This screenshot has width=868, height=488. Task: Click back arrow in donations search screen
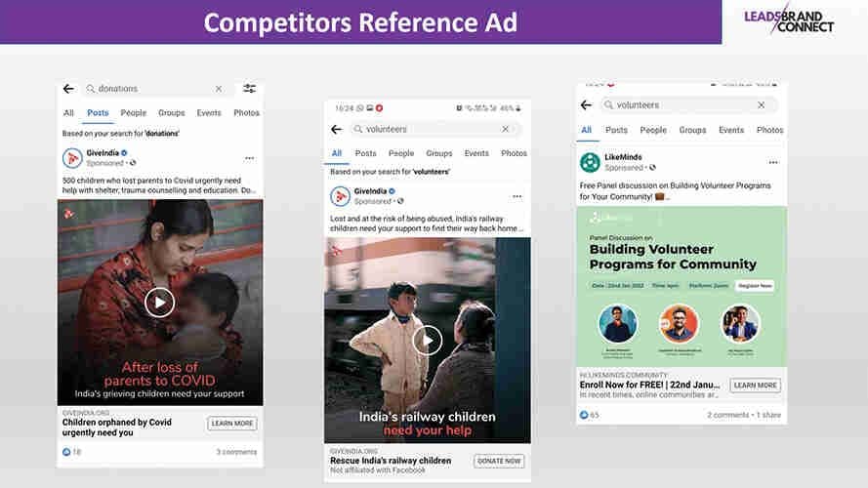tap(68, 89)
